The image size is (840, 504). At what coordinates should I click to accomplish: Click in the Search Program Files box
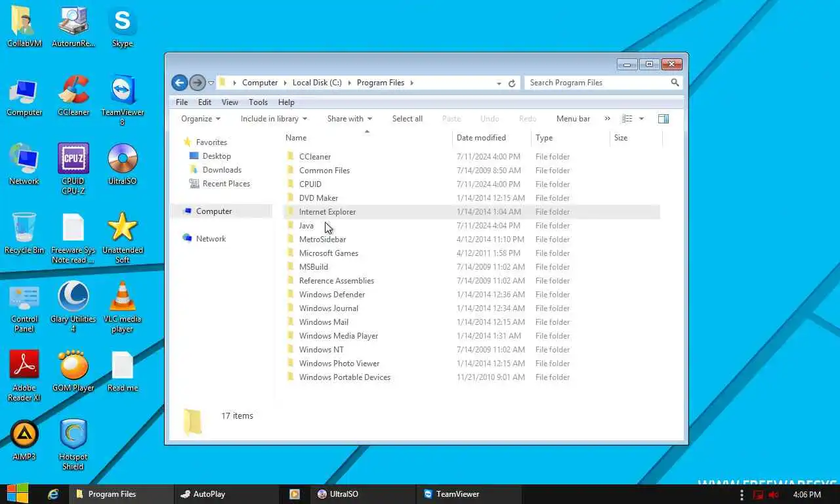pyautogui.click(x=596, y=83)
